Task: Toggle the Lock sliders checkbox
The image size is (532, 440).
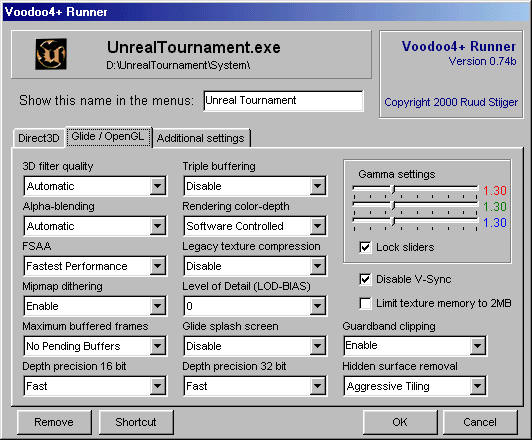Action: (365, 247)
